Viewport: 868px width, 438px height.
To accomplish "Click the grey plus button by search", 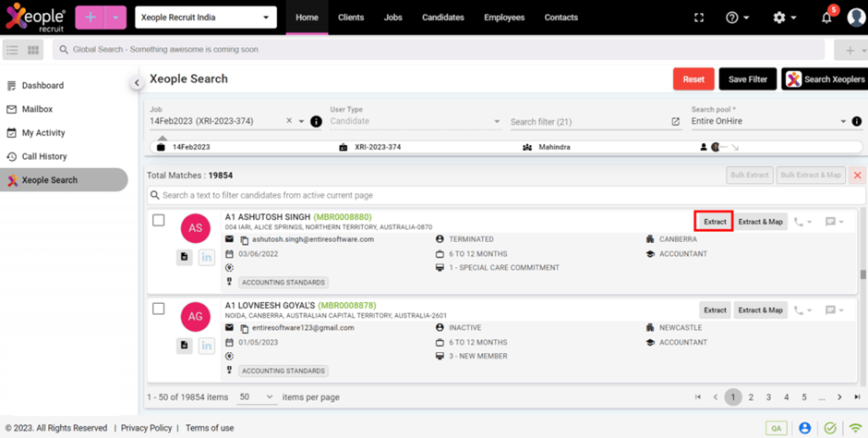I will (850, 51).
